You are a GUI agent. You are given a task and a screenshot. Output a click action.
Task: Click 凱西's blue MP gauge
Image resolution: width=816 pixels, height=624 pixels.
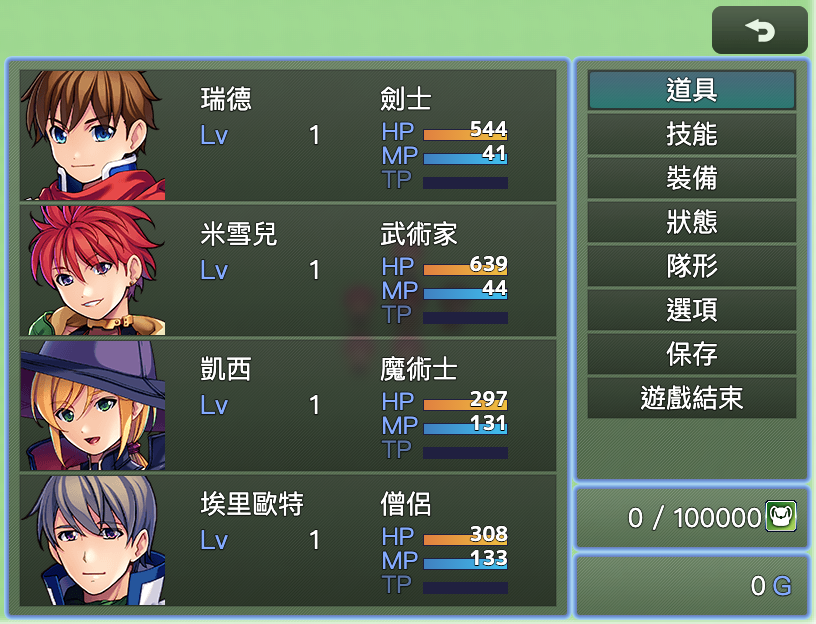(x=465, y=429)
